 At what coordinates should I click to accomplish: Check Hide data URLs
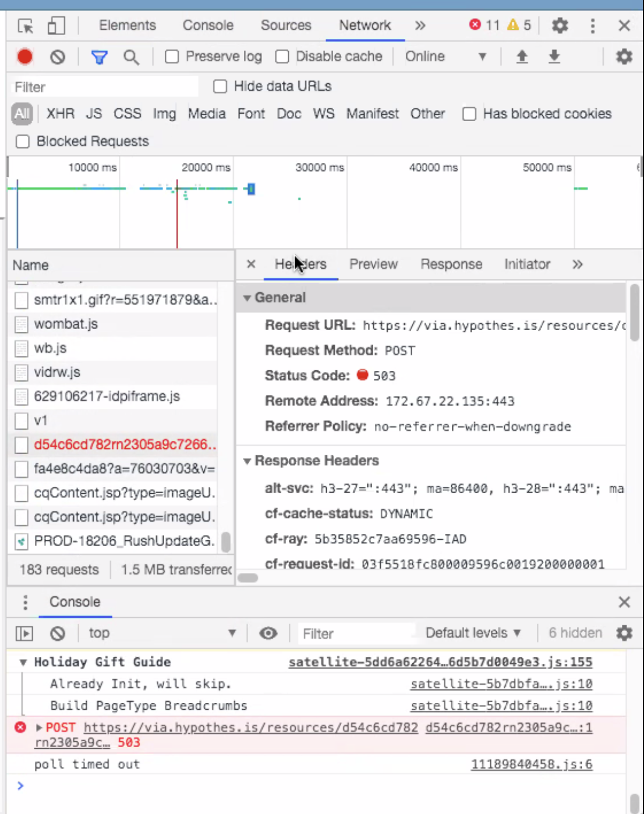[x=220, y=86]
